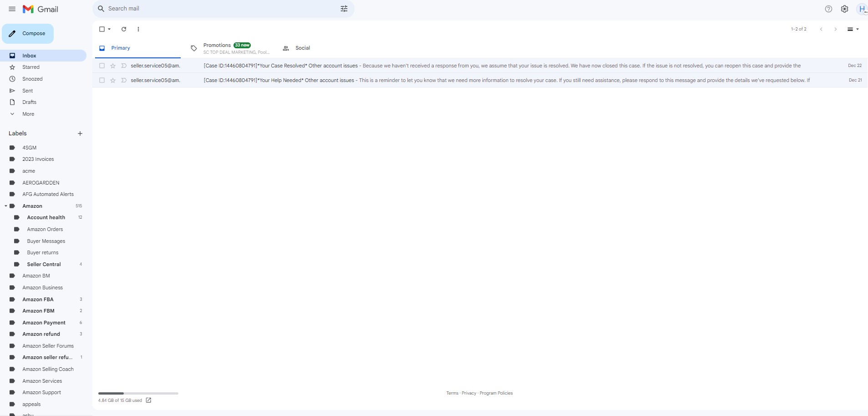868x416 pixels.
Task: Create a new label with plus icon
Action: (80, 134)
